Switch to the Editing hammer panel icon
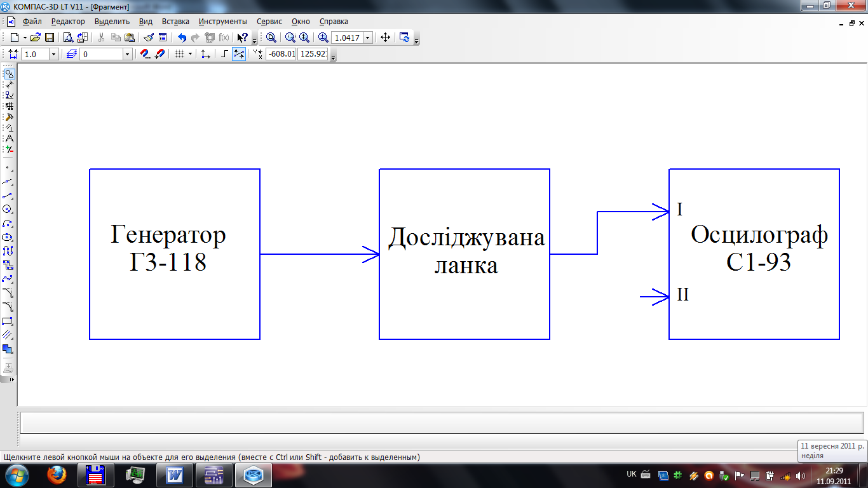Image resolution: width=868 pixels, height=488 pixels. pyautogui.click(x=9, y=117)
